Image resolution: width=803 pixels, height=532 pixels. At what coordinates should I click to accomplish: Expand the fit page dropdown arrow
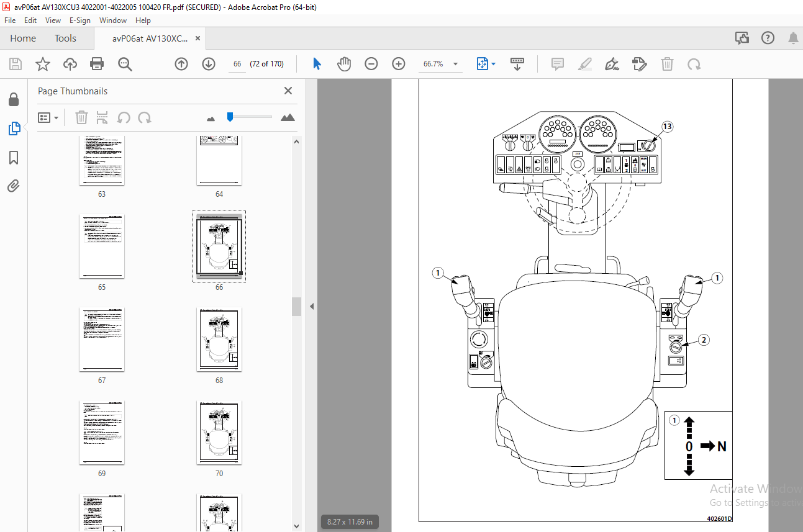[494, 64]
